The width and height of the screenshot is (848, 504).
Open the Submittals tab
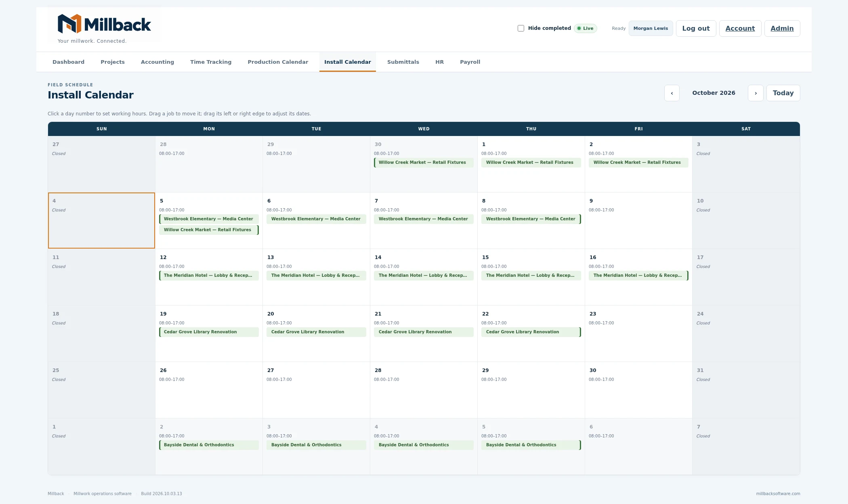(403, 62)
